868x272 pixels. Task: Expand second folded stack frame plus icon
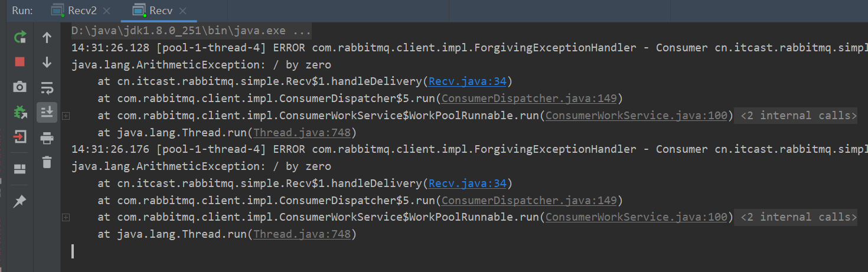(66, 218)
